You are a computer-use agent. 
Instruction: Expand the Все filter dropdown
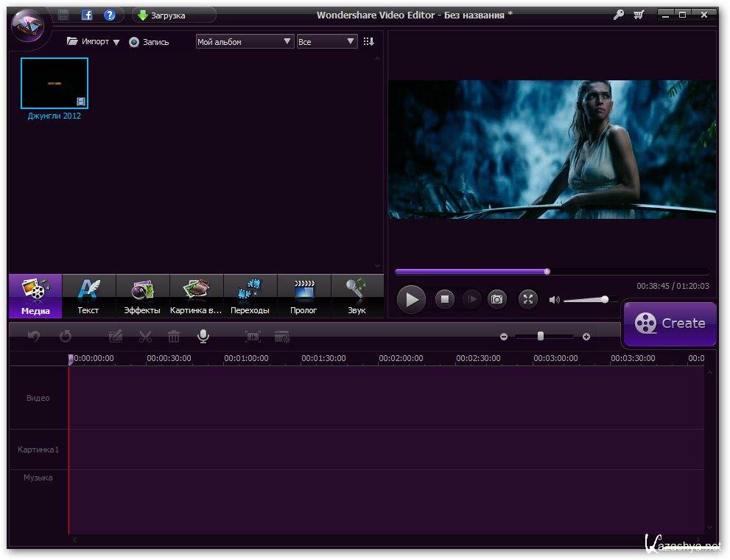[x=326, y=42]
